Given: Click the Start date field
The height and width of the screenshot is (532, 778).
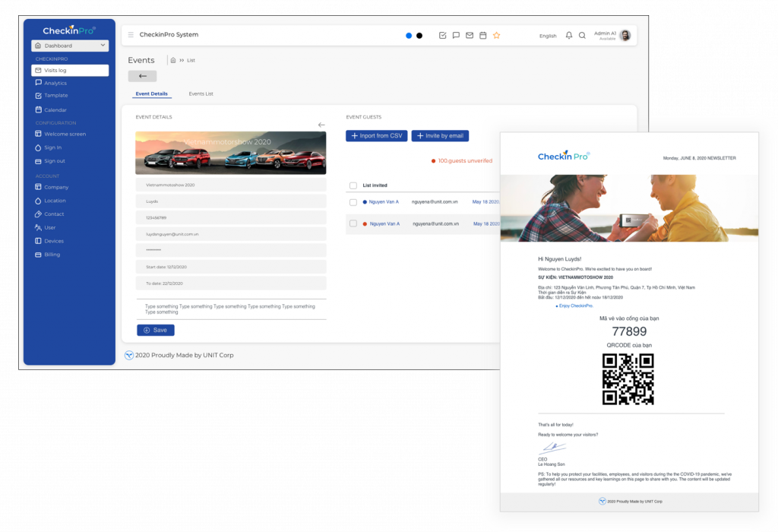Looking at the screenshot, I should pyautogui.click(x=231, y=267).
